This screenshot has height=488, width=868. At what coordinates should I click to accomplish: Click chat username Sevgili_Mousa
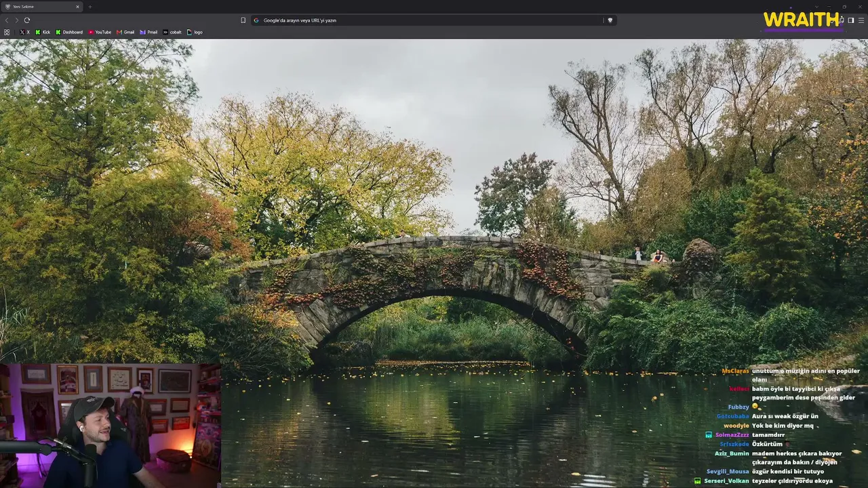(728, 472)
